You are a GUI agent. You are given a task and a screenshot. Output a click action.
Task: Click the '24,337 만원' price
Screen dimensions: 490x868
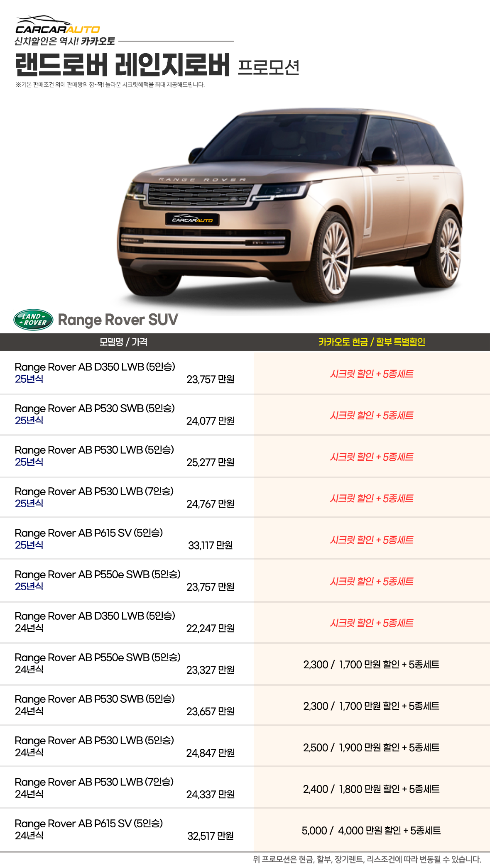(211, 795)
